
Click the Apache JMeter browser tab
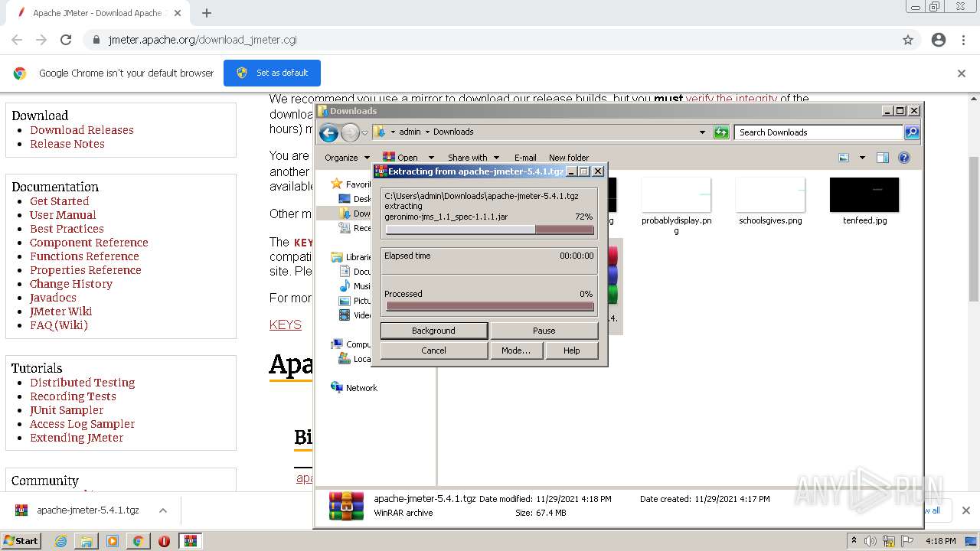tap(98, 13)
